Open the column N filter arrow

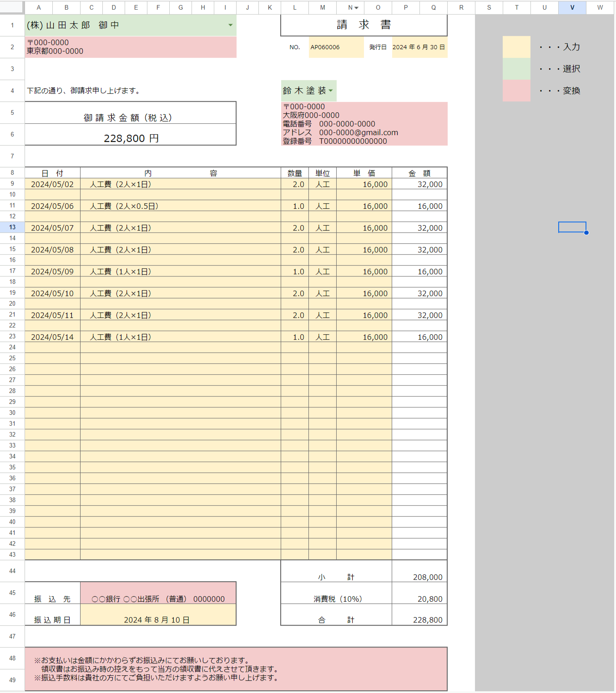pyautogui.click(x=356, y=8)
